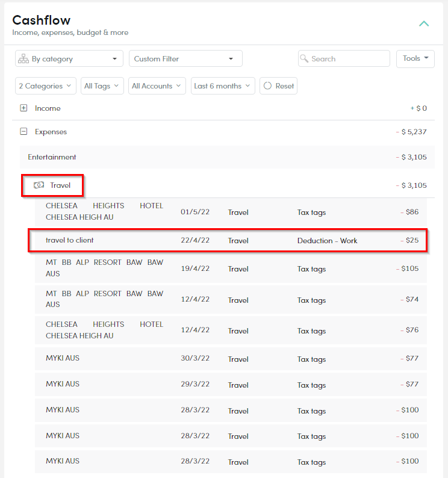Screen dimensions: 448x478
Task: Open the 2 Categories filter
Action: point(45,86)
